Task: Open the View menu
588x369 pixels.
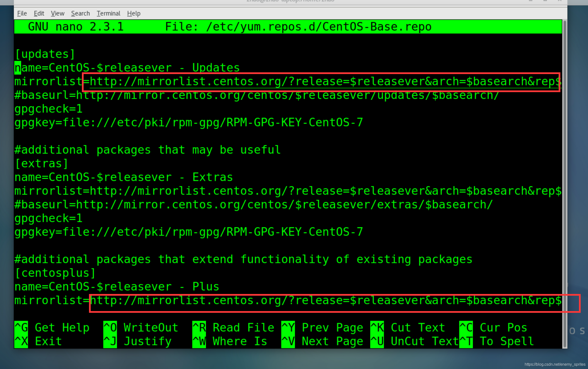Action: 57,13
